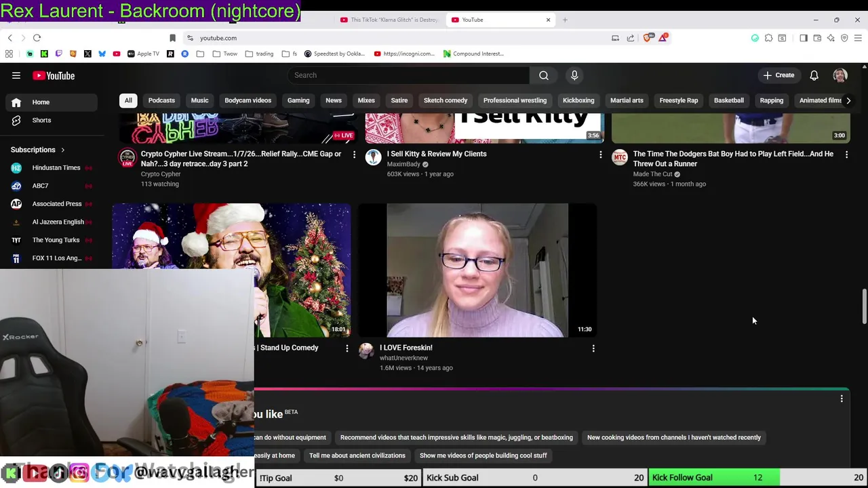
Task: Open the account avatar menu
Action: (x=840, y=75)
